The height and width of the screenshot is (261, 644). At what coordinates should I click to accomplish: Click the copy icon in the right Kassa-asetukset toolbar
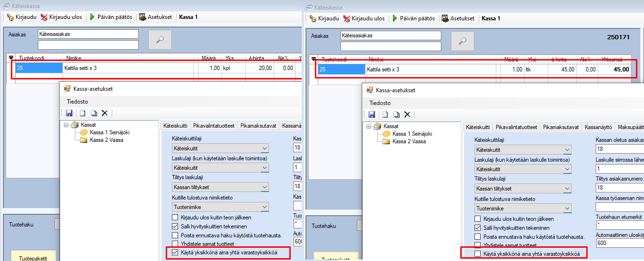tap(396, 114)
